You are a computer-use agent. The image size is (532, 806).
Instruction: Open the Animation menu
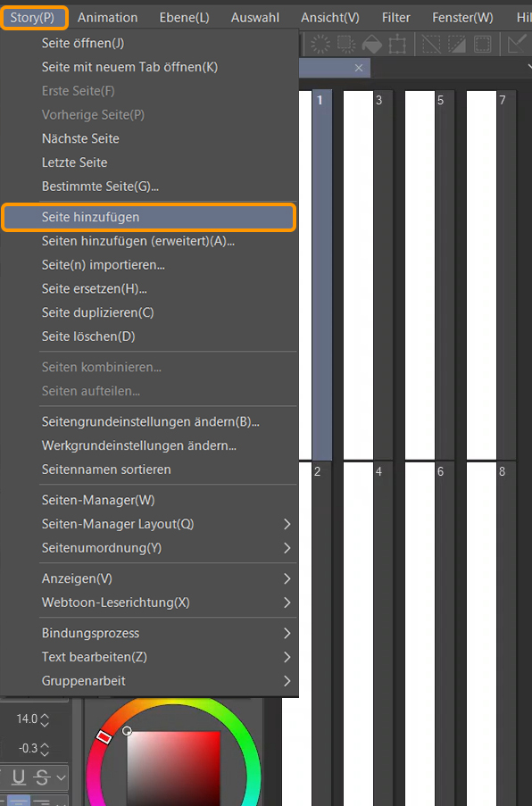pos(107,17)
